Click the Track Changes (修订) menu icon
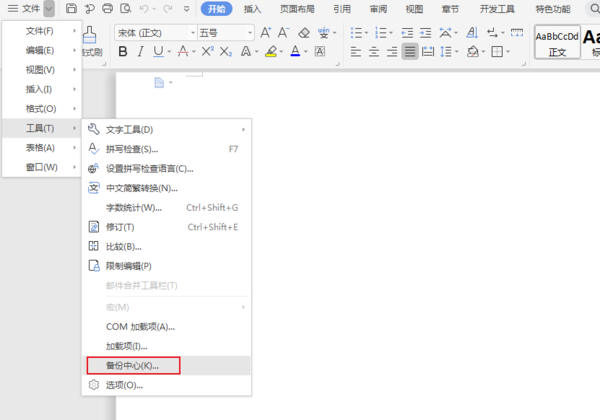This screenshot has height=420, width=600. click(x=94, y=227)
